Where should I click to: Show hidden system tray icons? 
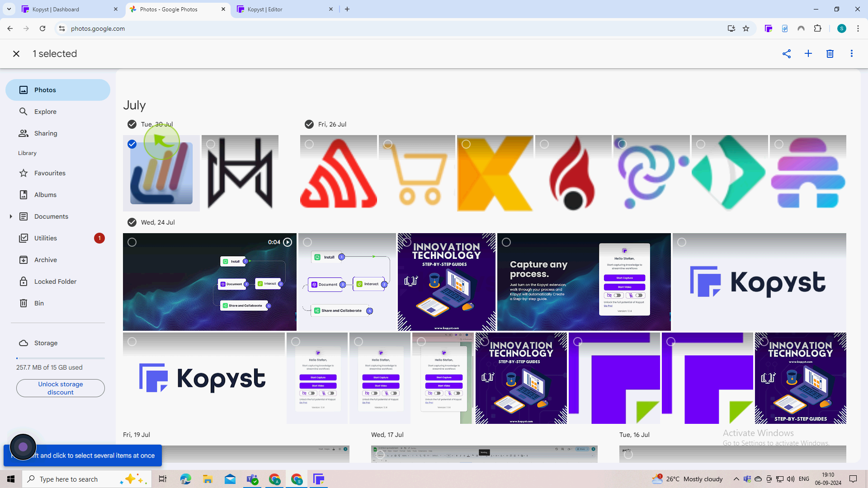tap(736, 479)
